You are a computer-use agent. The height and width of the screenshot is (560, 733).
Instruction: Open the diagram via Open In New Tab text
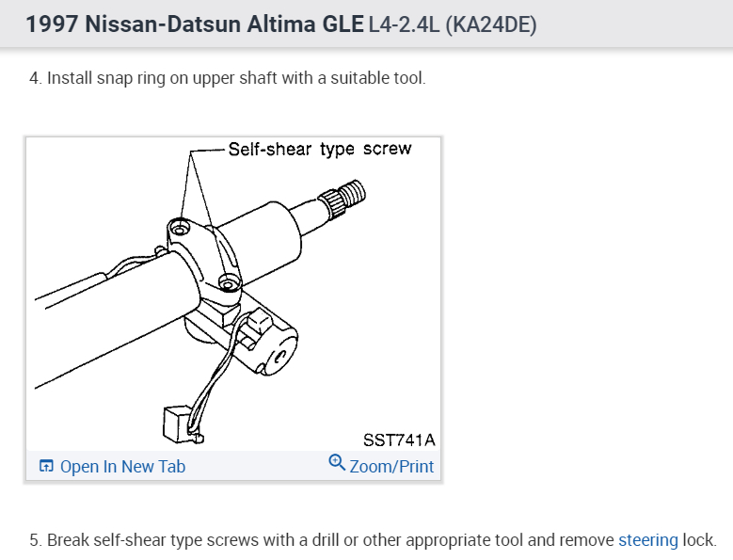[x=122, y=467]
